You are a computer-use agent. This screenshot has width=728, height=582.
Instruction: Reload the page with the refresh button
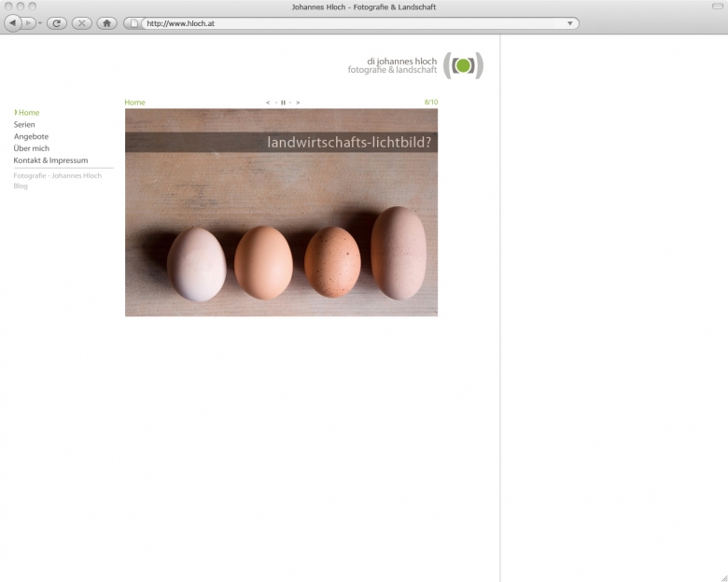coord(56,23)
